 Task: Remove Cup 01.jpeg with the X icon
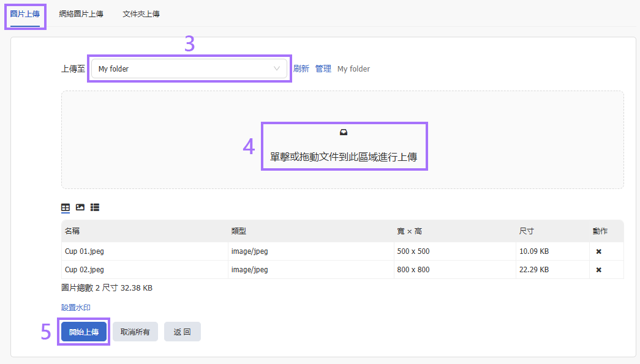tap(599, 251)
